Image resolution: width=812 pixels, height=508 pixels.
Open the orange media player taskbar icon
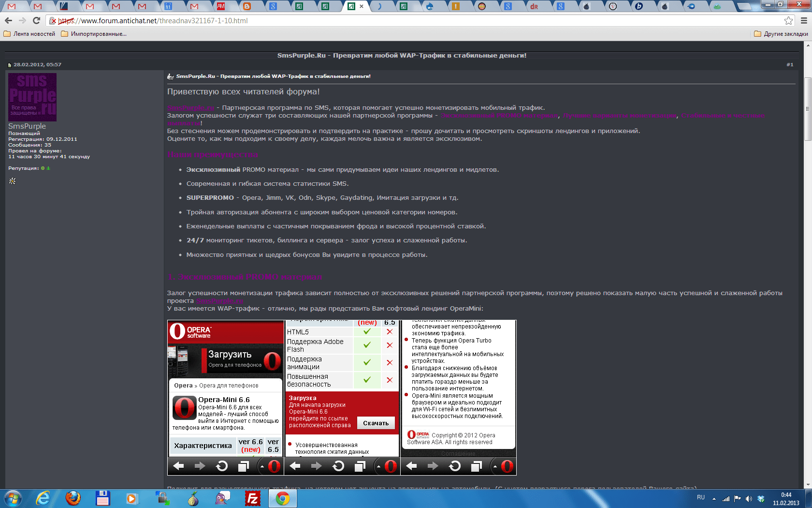point(131,498)
